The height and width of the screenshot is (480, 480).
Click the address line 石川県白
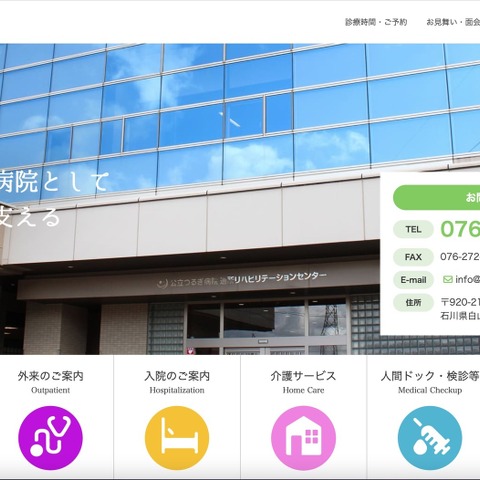tap(460, 315)
